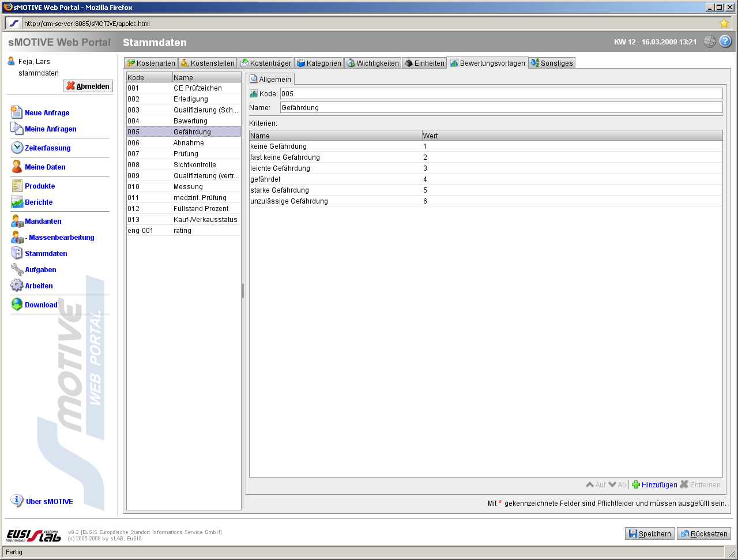Open the Neue Anfrage link
Screen dimensions: 738x560
point(47,113)
